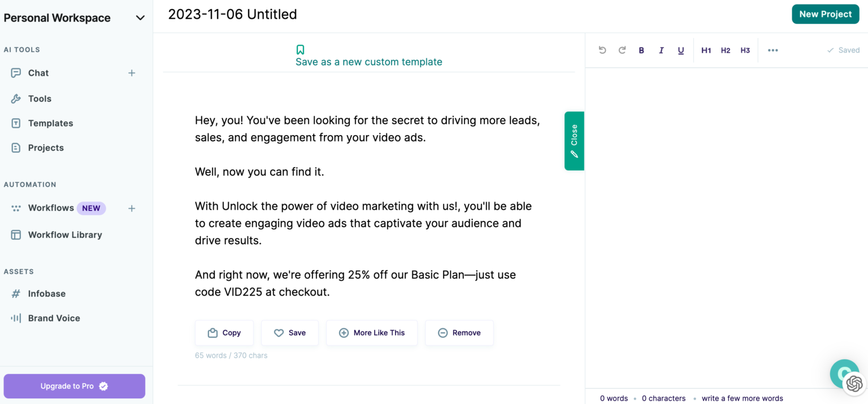Copy the generated ad text
The width and height of the screenshot is (868, 404).
click(x=224, y=333)
